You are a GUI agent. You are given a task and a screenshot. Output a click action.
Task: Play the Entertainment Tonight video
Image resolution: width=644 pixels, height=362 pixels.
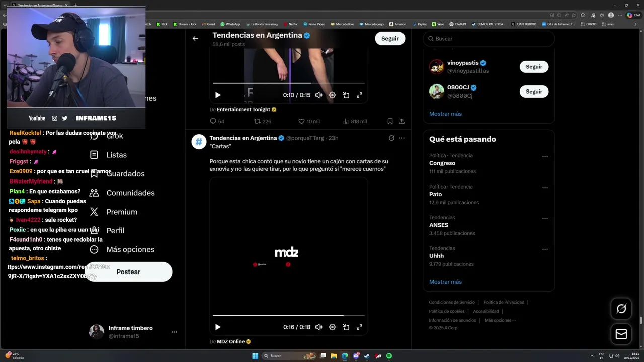coord(218,95)
